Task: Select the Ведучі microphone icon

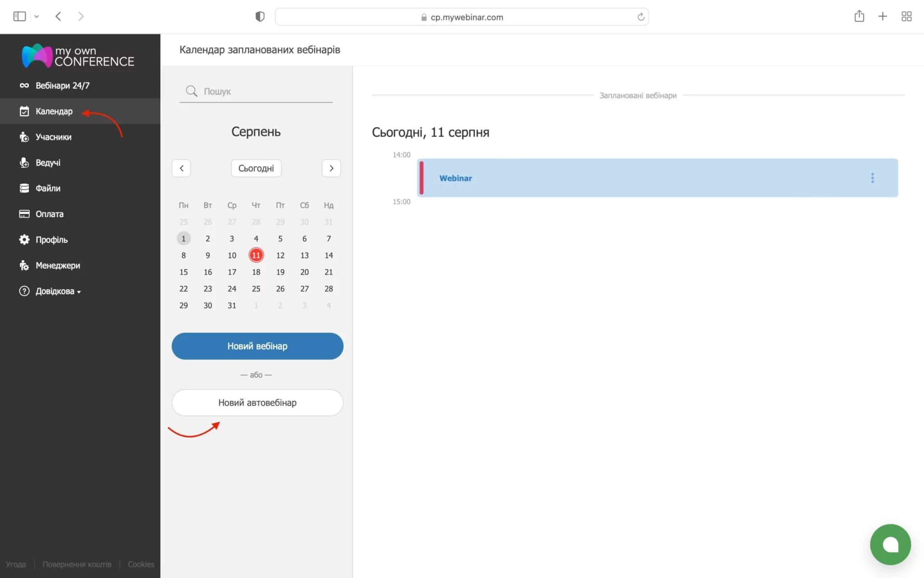Action: (24, 163)
